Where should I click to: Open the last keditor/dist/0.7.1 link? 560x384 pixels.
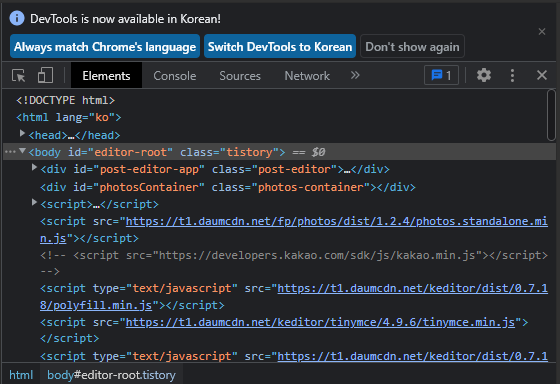click(412, 356)
